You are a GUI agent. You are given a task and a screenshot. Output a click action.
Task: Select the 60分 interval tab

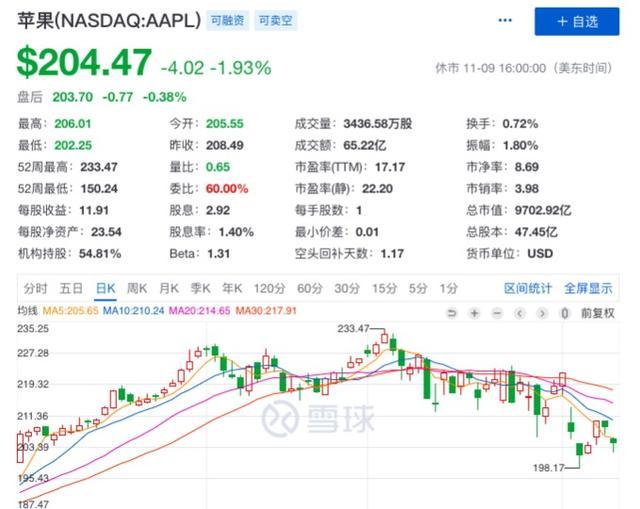point(310,289)
